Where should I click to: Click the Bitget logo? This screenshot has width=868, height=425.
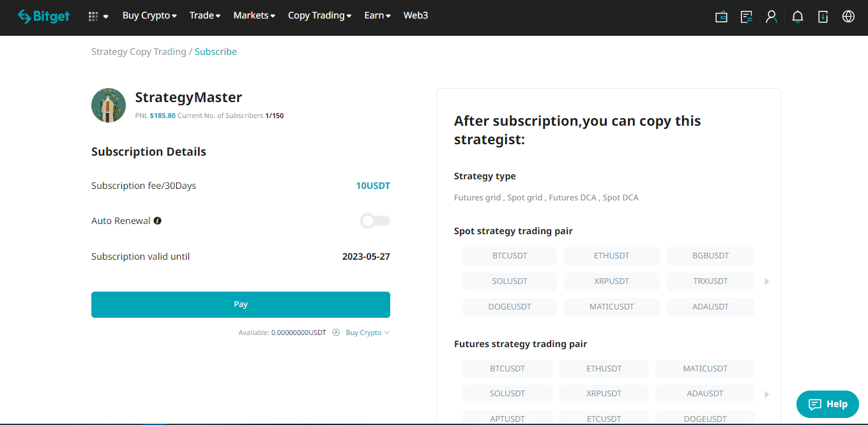[x=44, y=16]
